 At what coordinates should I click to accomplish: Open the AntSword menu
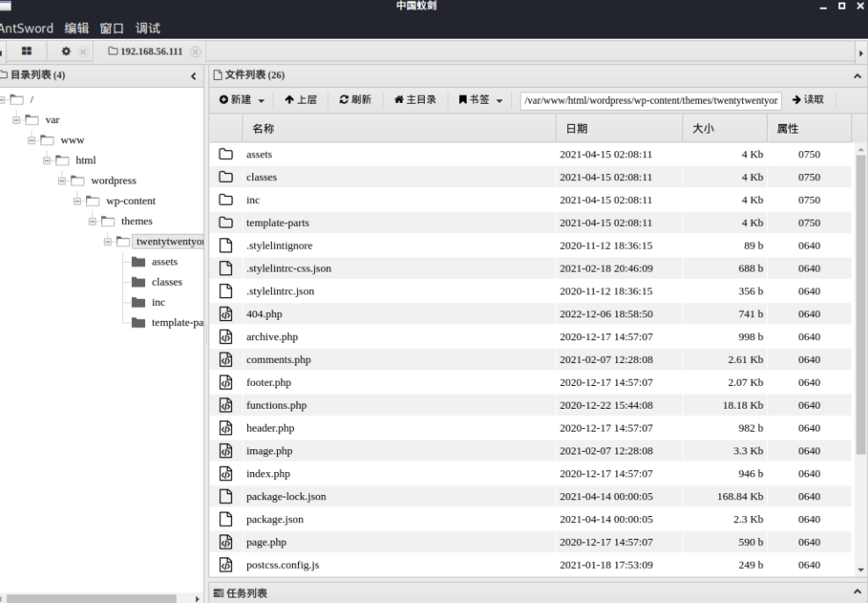[26, 28]
